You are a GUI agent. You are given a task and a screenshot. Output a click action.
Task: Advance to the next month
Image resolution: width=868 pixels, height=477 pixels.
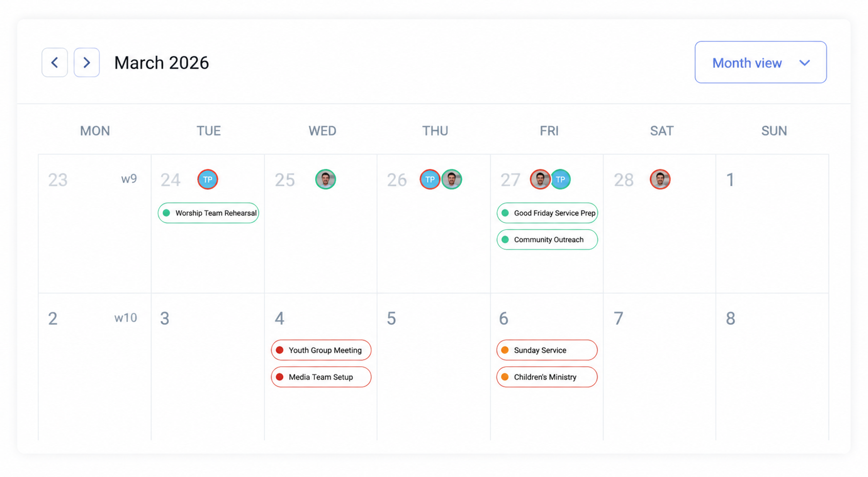click(86, 62)
